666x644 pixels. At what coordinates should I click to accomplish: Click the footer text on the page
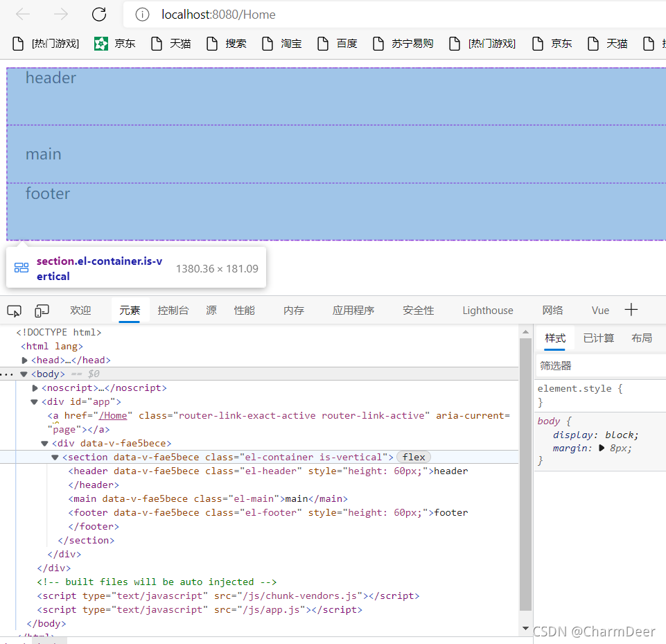[x=48, y=193]
